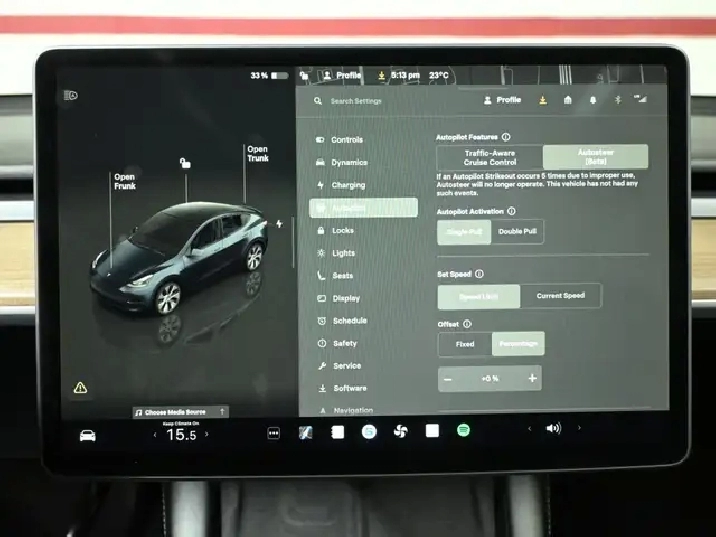Choose Fixed offset mode
Screen dimensions: 716x537
pyautogui.click(x=465, y=344)
